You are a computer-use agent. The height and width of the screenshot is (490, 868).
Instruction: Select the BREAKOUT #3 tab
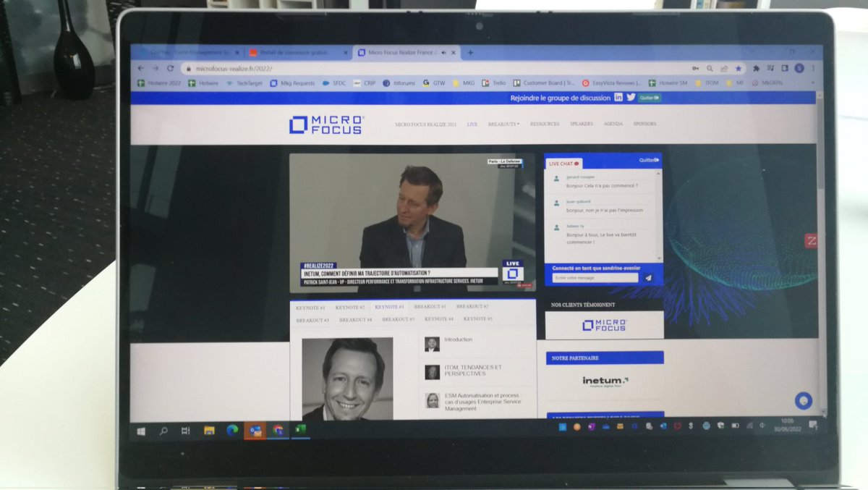point(312,320)
